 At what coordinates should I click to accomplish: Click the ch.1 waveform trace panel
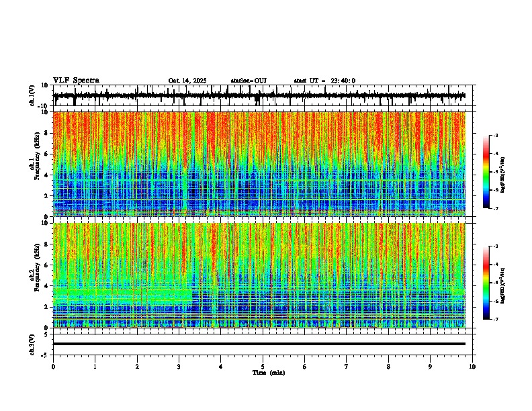tap(264, 95)
